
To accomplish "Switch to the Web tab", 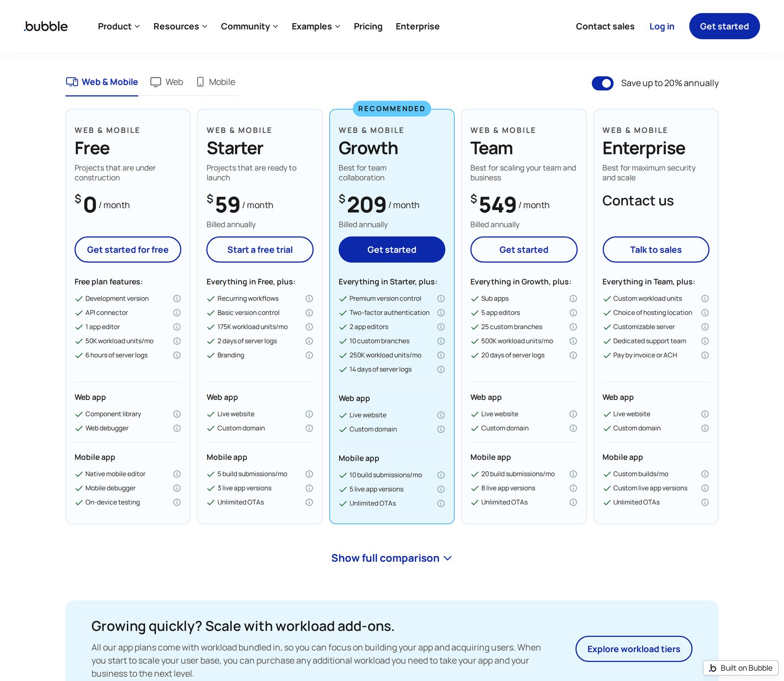I will 167,82.
